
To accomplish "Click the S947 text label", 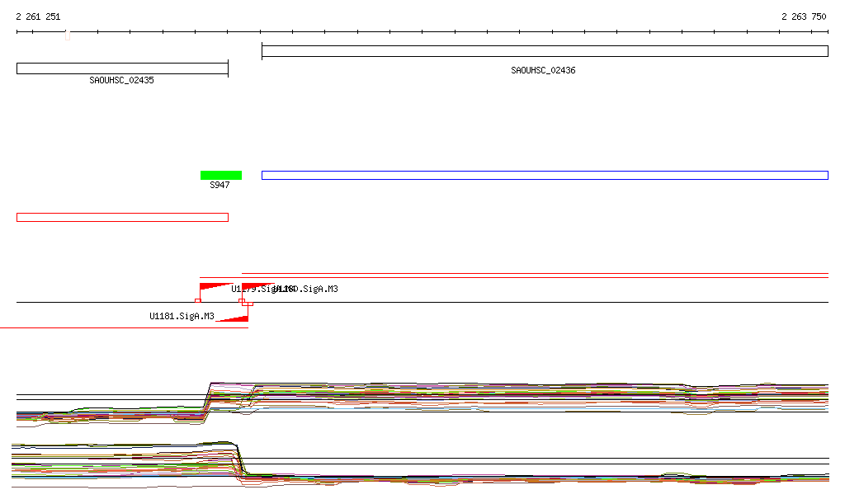I will point(220,186).
